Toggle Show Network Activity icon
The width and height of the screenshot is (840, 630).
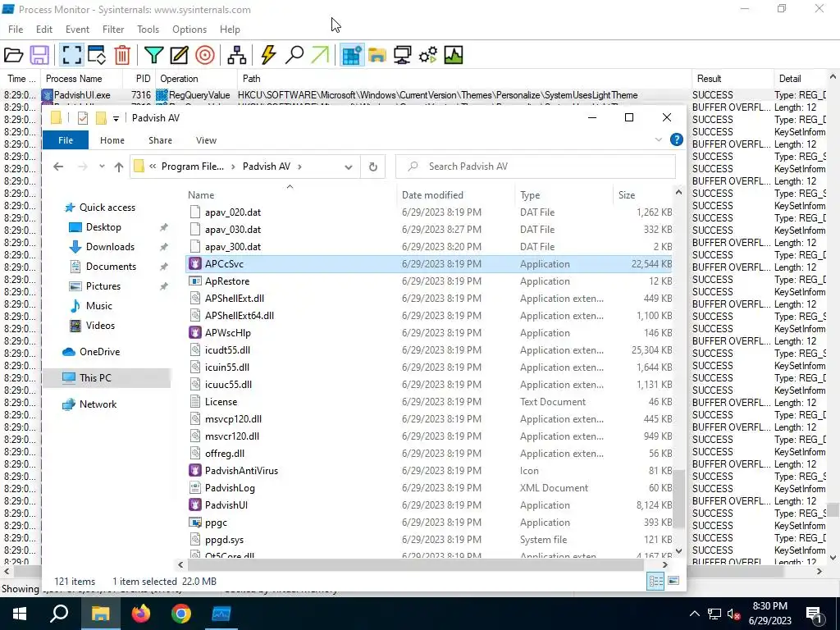point(402,55)
